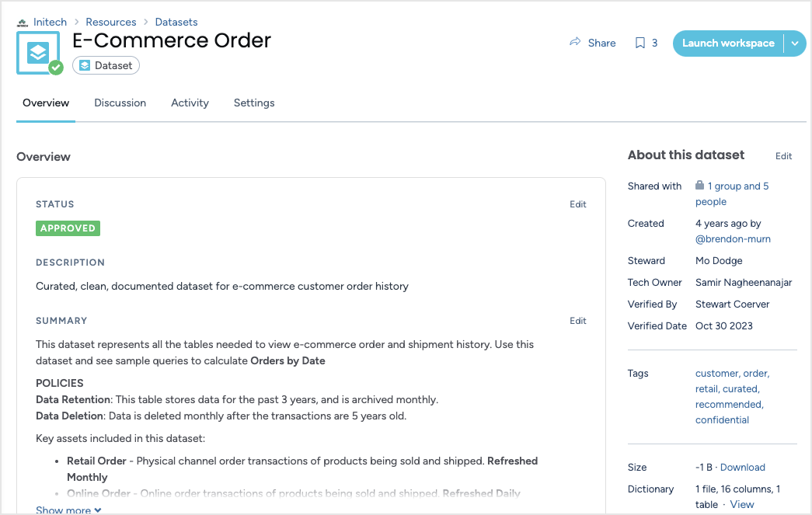Click the E-Commerce Order title
812x515 pixels.
pos(172,40)
